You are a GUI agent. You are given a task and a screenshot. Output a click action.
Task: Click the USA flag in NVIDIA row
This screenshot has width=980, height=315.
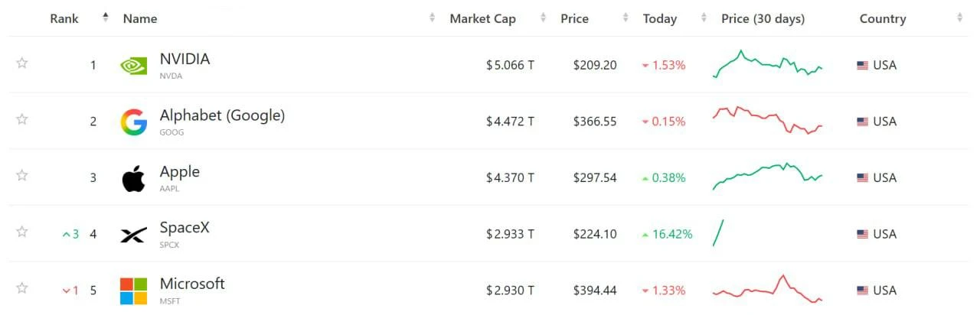pyautogui.click(x=862, y=66)
